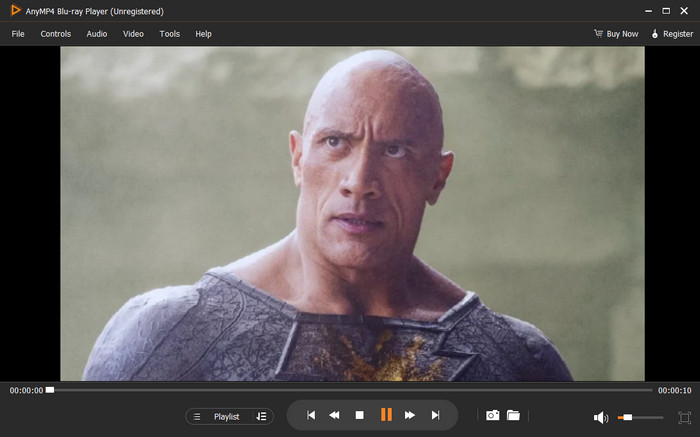Click the AnyMP4 logo in title bar
Image resolution: width=700 pixels, height=437 pixels.
[15, 10]
